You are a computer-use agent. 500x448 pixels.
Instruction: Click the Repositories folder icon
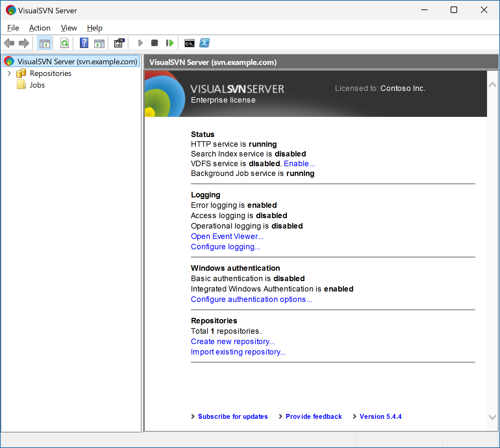[21, 73]
